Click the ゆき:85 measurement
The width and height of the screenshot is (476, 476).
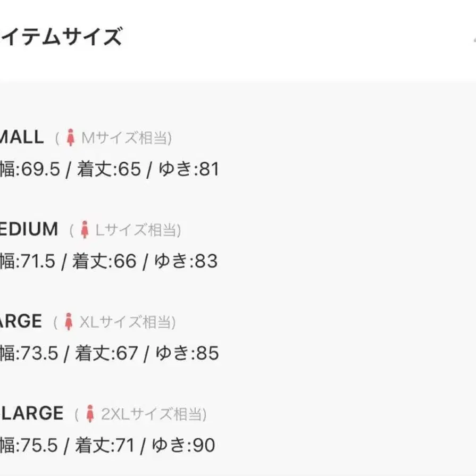[187, 354]
